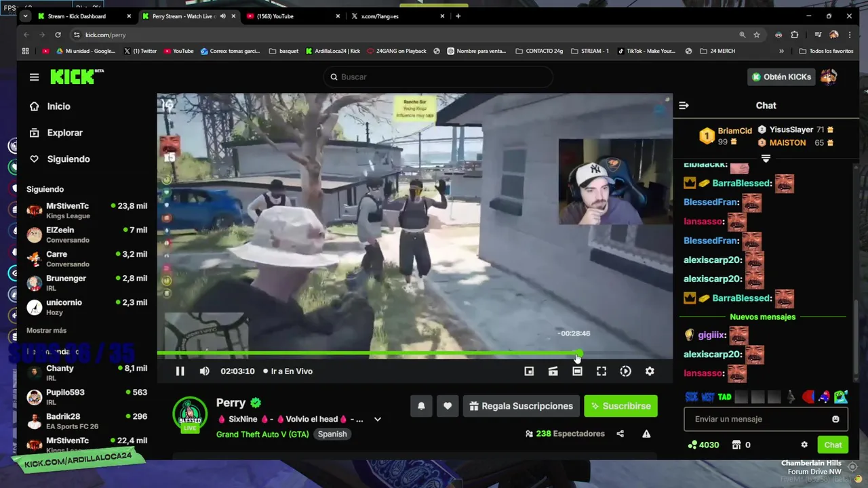This screenshot has height=488, width=868.
Task: Click Regala Suscripciones button
Action: pos(521,406)
